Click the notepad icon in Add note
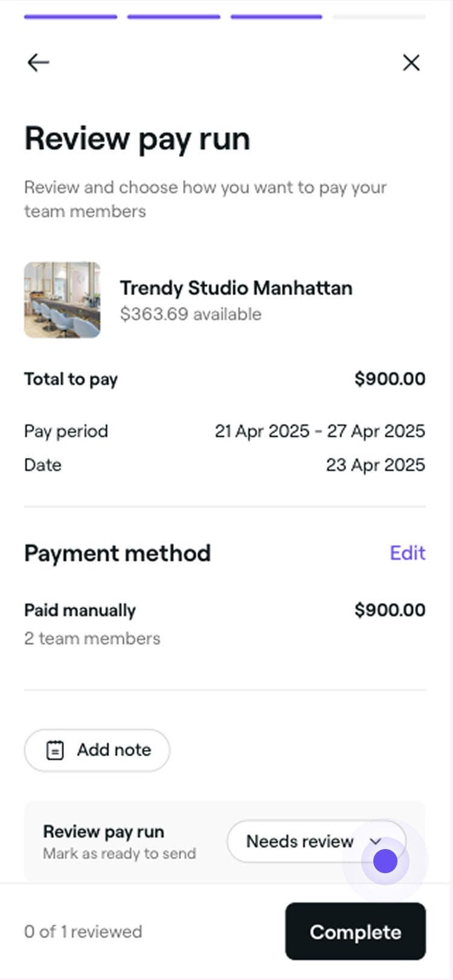Viewport: 453px width, 980px height. tap(55, 750)
